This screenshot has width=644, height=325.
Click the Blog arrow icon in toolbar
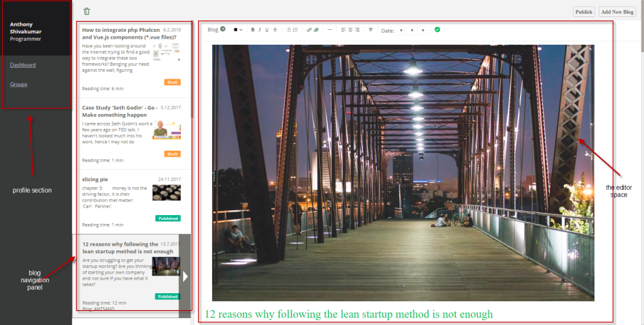(x=222, y=29)
